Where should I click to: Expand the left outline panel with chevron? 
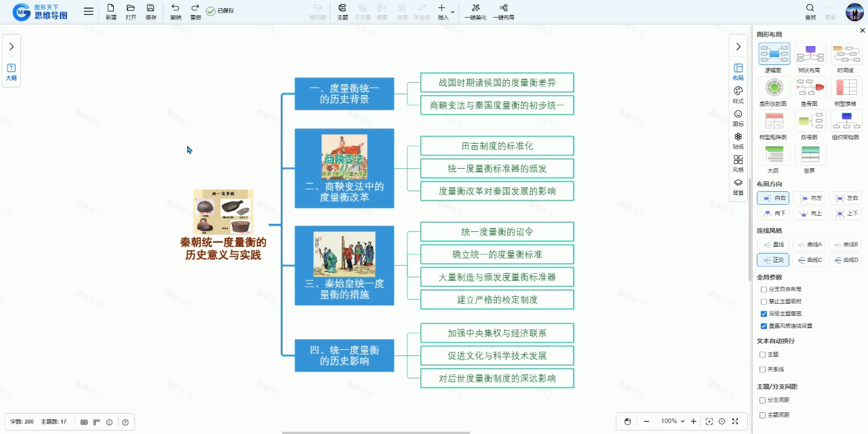[x=12, y=47]
